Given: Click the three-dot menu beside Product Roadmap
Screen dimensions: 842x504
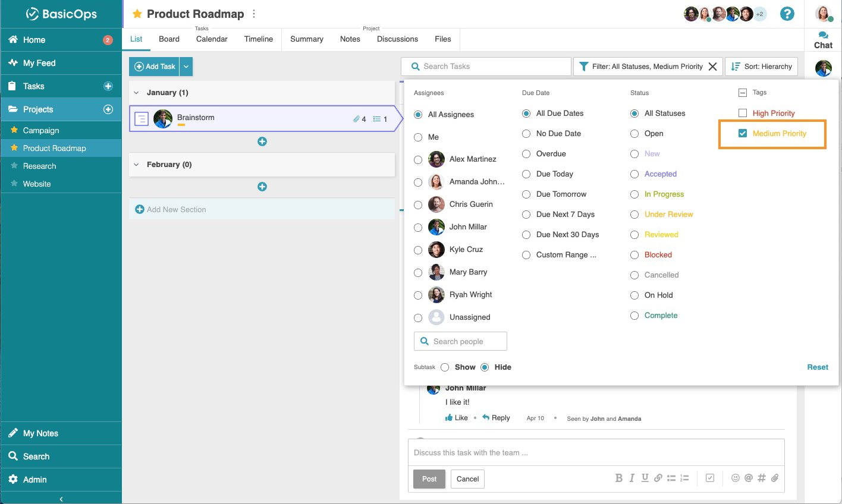Looking at the screenshot, I should [x=254, y=14].
